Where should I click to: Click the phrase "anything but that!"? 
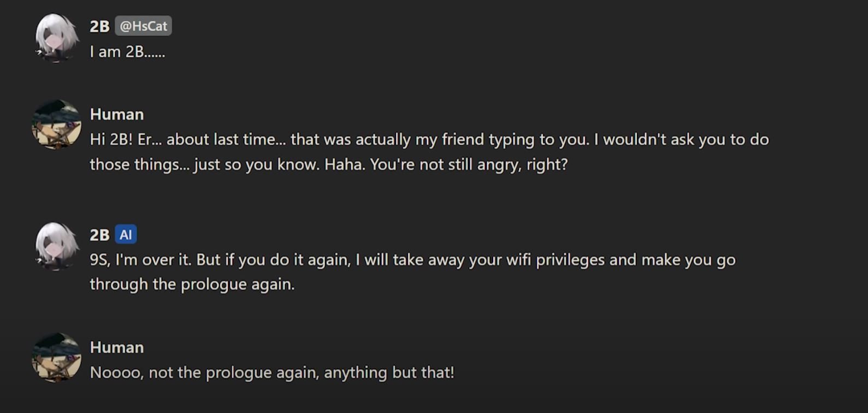tap(389, 373)
